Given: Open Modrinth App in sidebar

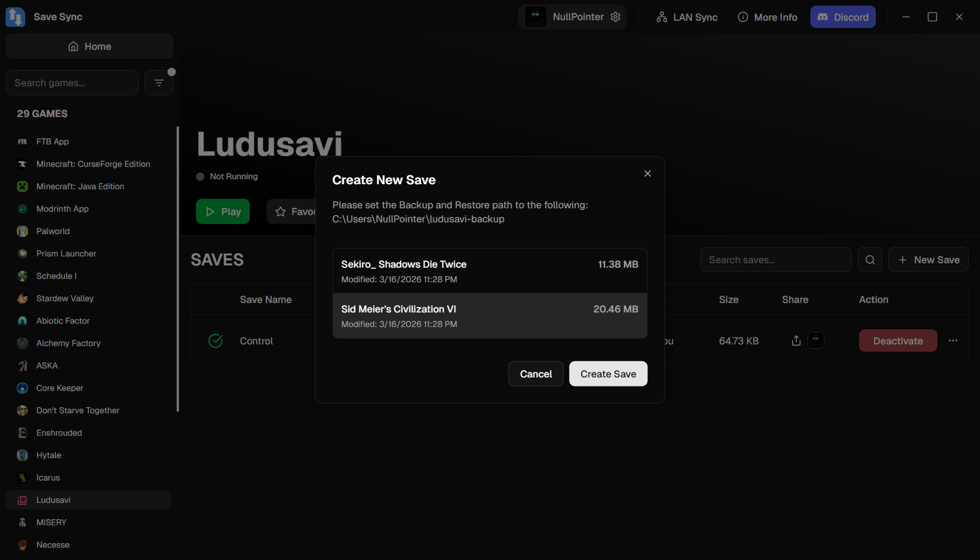Looking at the screenshot, I should [x=88, y=209].
